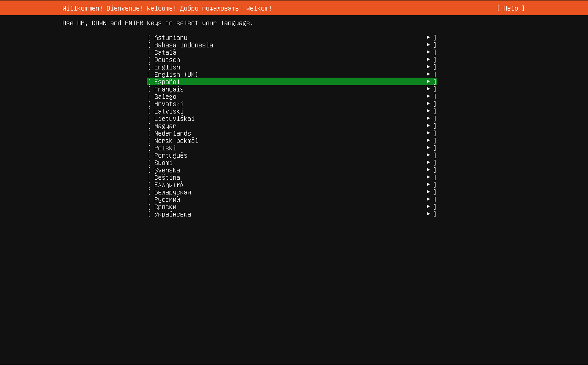Pick Deutsch as installer language
This screenshot has height=365, width=588.
click(292, 60)
